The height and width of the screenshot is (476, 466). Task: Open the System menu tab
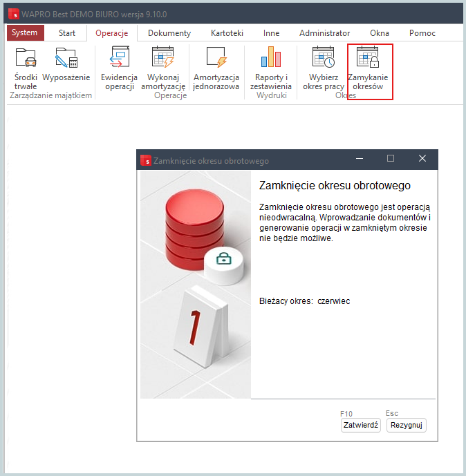coord(26,32)
